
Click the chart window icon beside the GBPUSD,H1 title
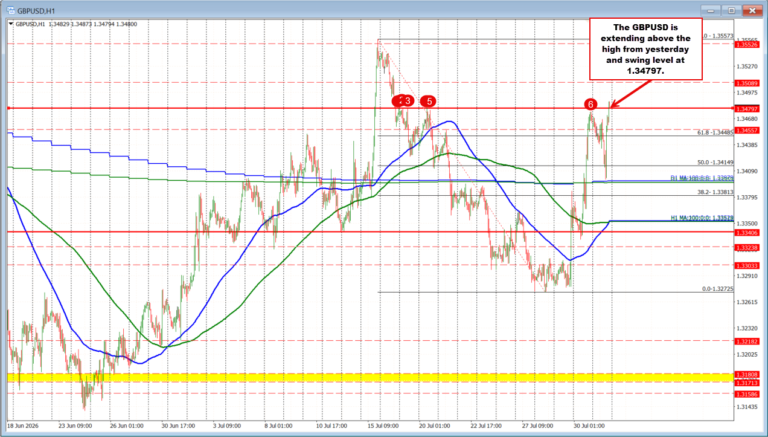9,10
